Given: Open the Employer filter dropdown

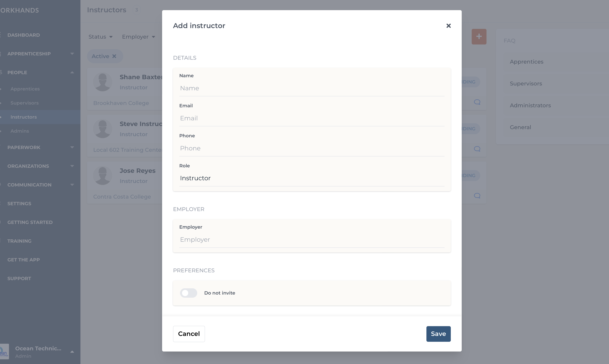Looking at the screenshot, I should tap(138, 37).
